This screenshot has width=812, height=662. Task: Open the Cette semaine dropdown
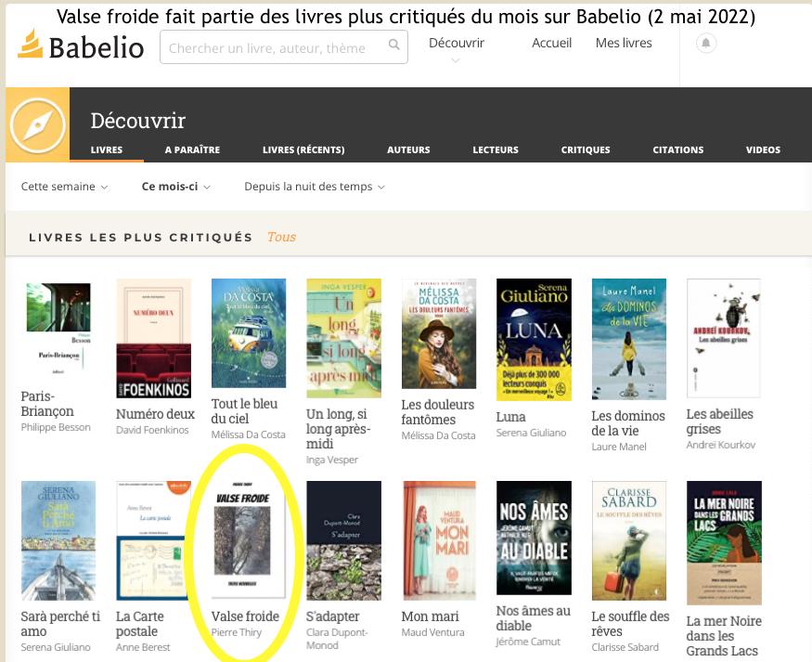coord(65,187)
